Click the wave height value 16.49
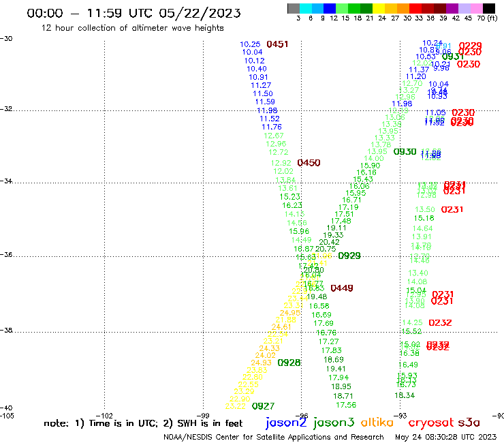Image resolution: width=504 pixels, height=443 pixels. (408, 365)
